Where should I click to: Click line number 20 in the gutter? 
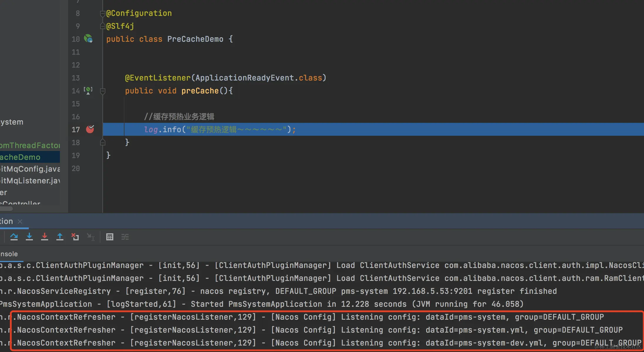(76, 168)
